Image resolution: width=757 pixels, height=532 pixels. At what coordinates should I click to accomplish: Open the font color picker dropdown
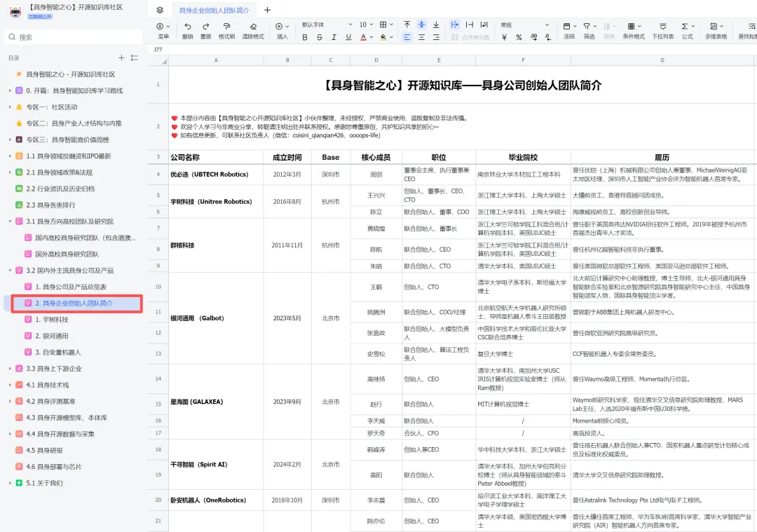(x=371, y=37)
